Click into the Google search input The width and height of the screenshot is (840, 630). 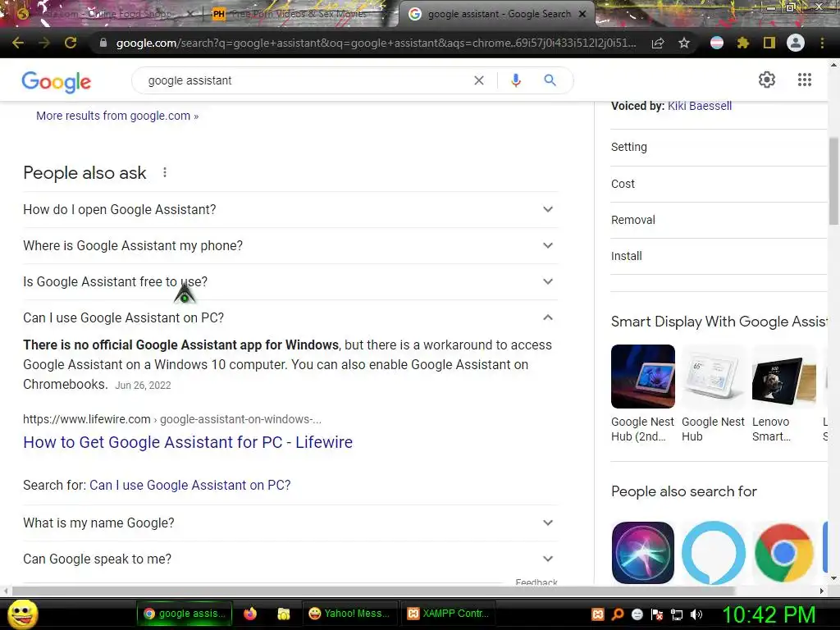[x=308, y=80]
